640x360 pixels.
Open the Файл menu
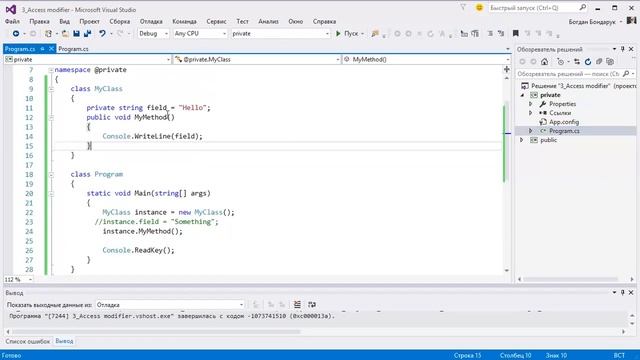point(12,21)
